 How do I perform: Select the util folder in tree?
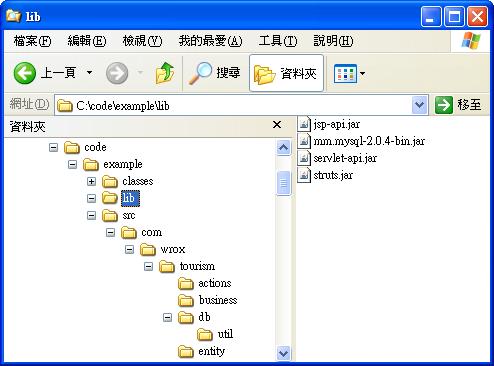(x=225, y=334)
